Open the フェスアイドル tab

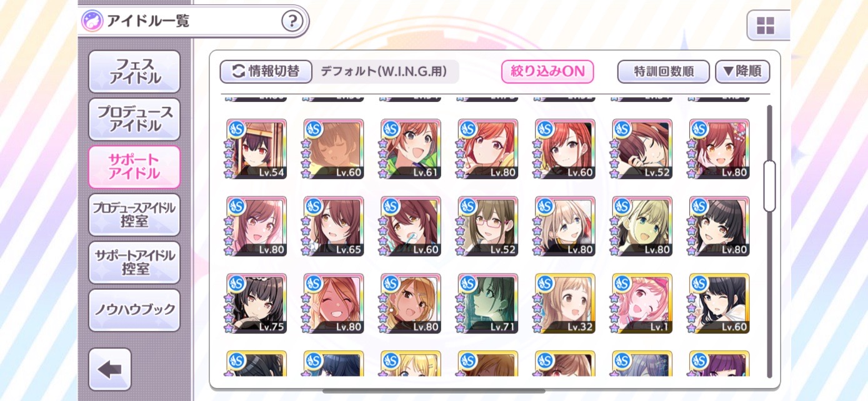[134, 72]
